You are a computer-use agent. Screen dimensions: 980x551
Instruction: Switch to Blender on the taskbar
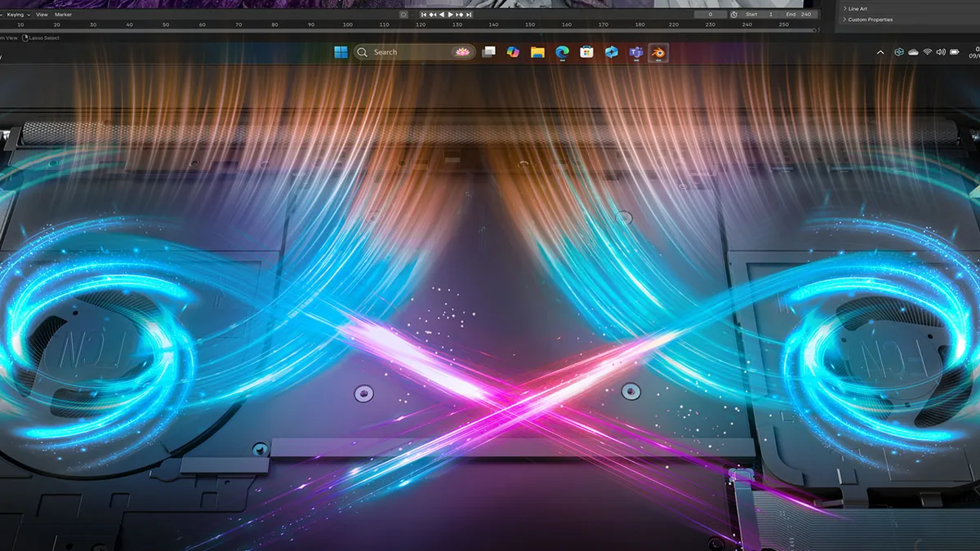click(658, 52)
